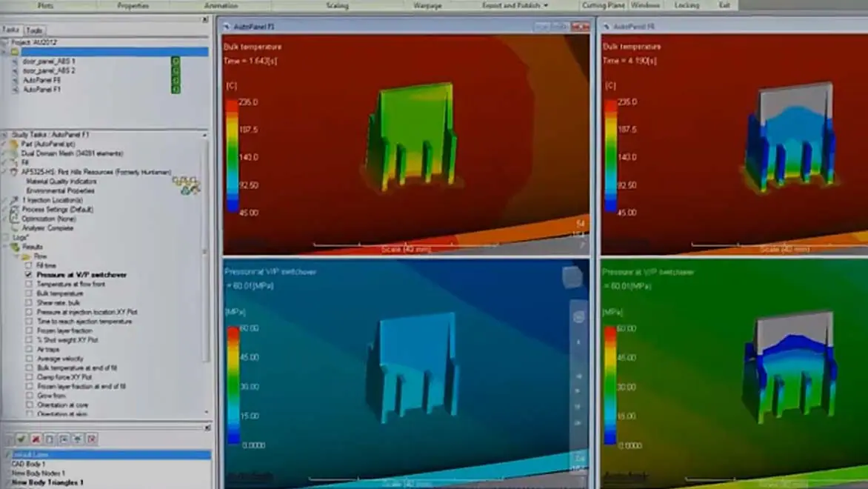Viewport: 868px width, 489px height.
Task: Click the injection location cone icon
Action: pos(14,200)
